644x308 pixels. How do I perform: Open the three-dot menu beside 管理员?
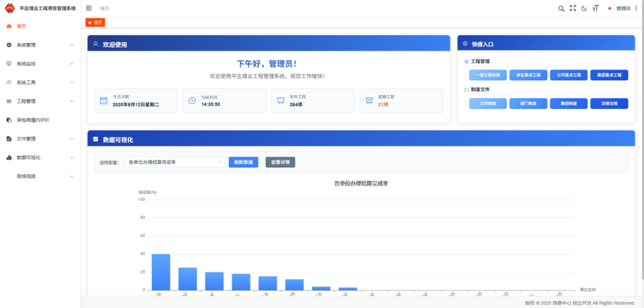point(636,8)
